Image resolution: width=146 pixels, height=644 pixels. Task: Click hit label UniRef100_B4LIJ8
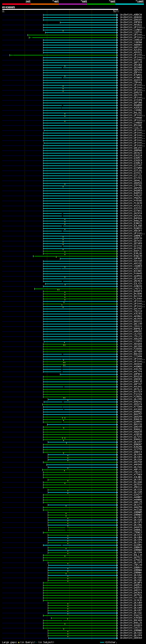[131, 555]
